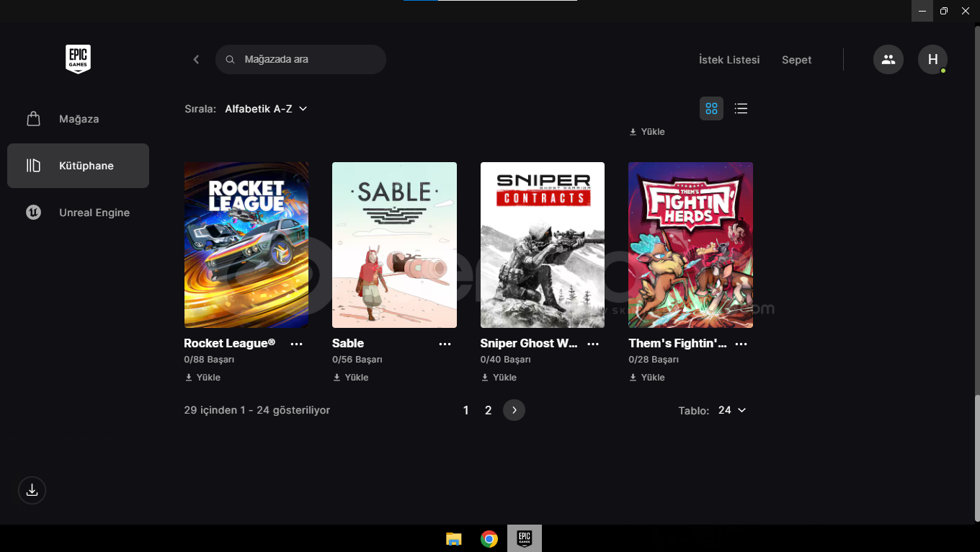Click 0/56 Başarı text
This screenshot has width=980, height=552.
(x=357, y=360)
